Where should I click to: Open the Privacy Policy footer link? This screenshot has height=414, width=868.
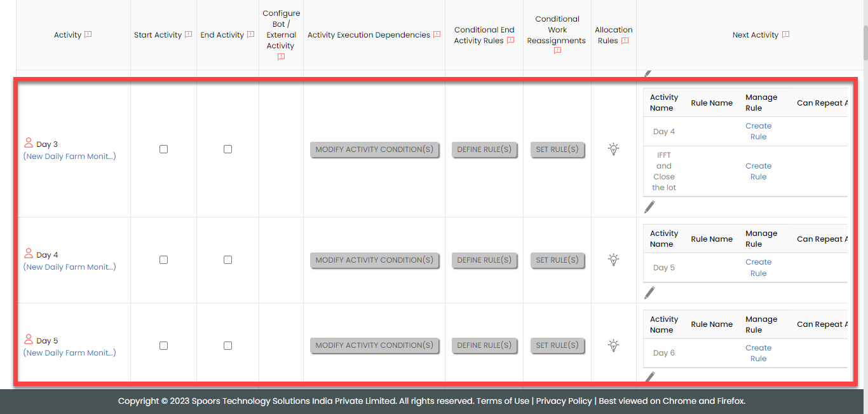coord(564,401)
